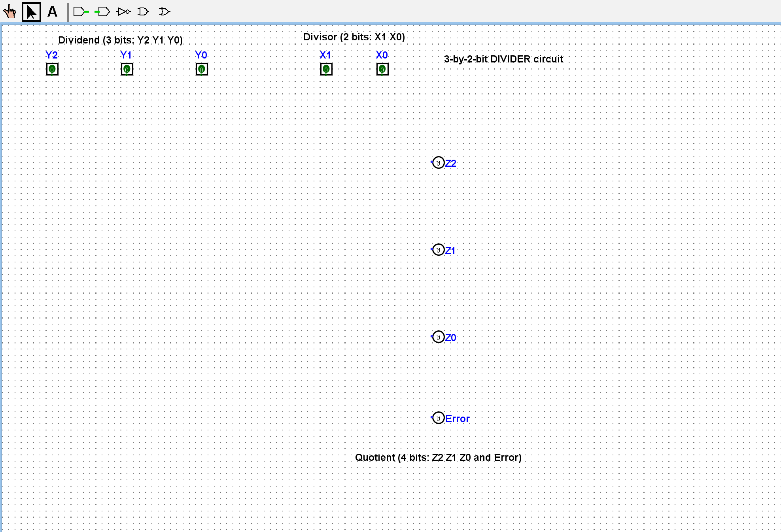Select the AND gate tool
This screenshot has width=781, height=532.
click(143, 12)
